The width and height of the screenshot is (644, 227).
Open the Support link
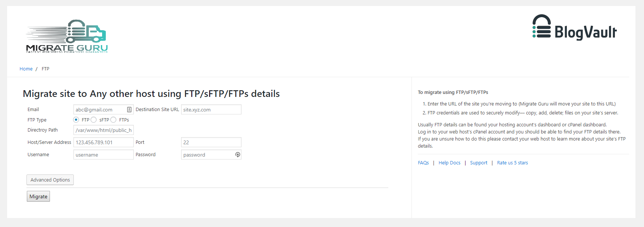pos(479,163)
